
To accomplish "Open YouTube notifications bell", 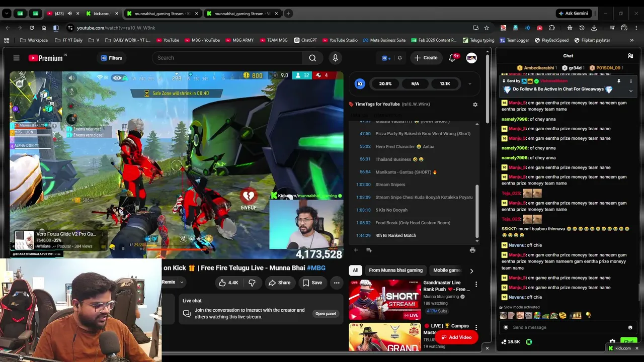I will point(452,58).
